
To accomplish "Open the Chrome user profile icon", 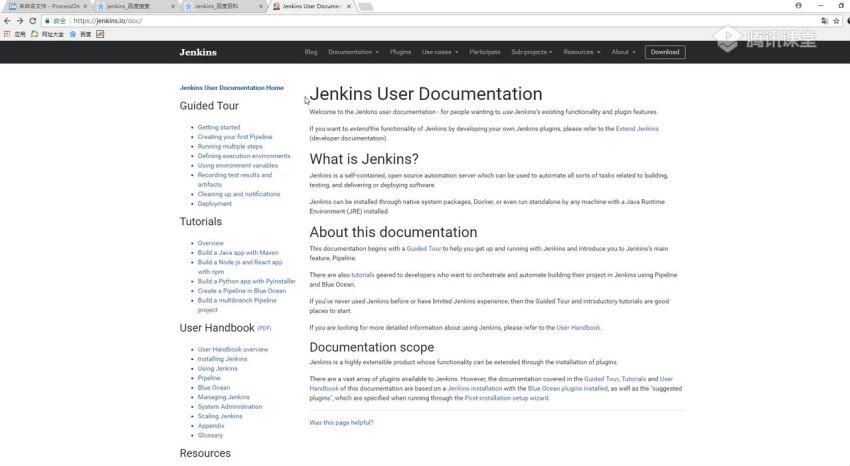I will click(799, 5).
